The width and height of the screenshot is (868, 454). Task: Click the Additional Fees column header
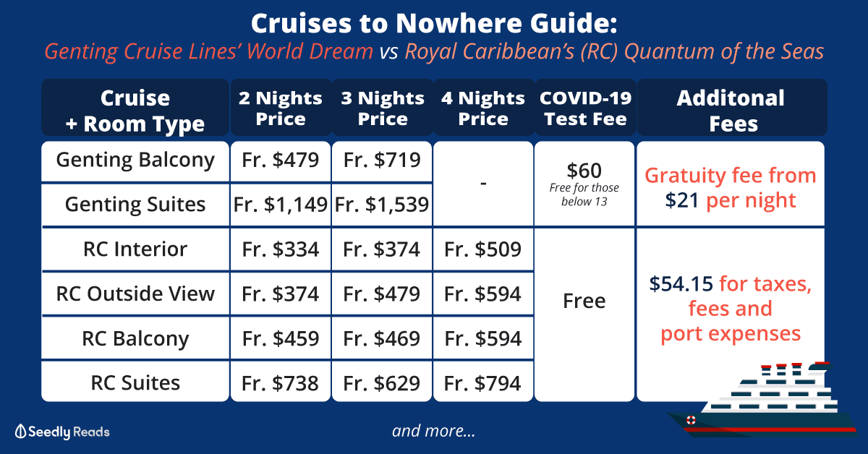click(731, 111)
